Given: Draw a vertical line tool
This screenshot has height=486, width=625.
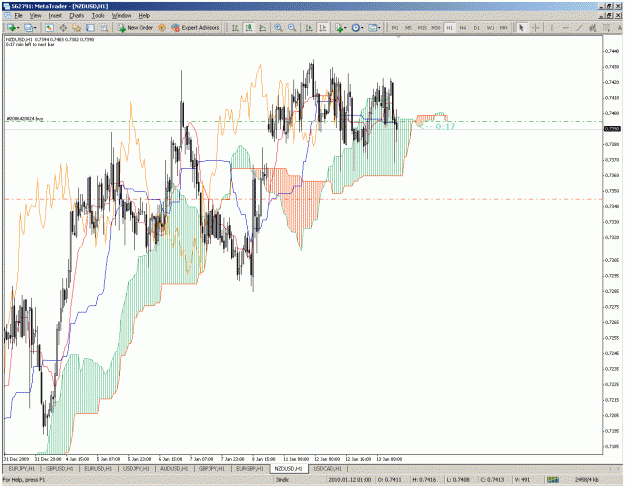Looking at the screenshot, I should coord(551,28).
